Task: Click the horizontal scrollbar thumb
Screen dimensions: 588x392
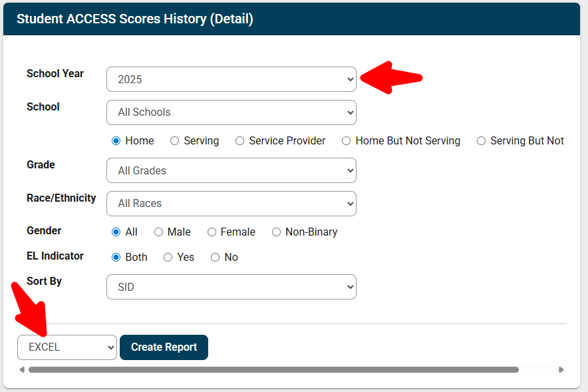Action: coord(274,370)
